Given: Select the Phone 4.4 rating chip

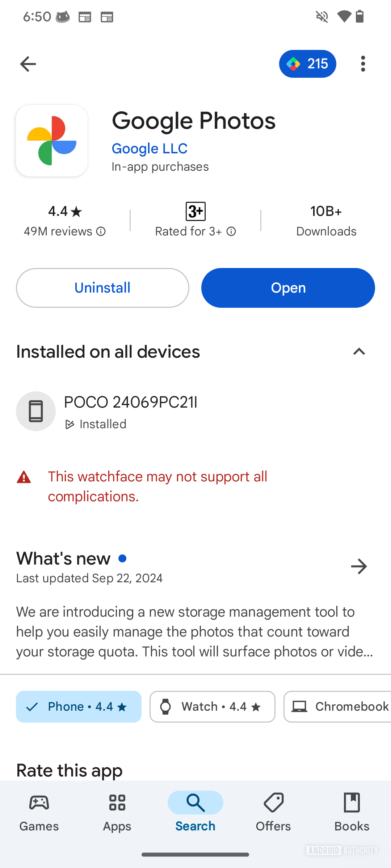Looking at the screenshot, I should (79, 707).
